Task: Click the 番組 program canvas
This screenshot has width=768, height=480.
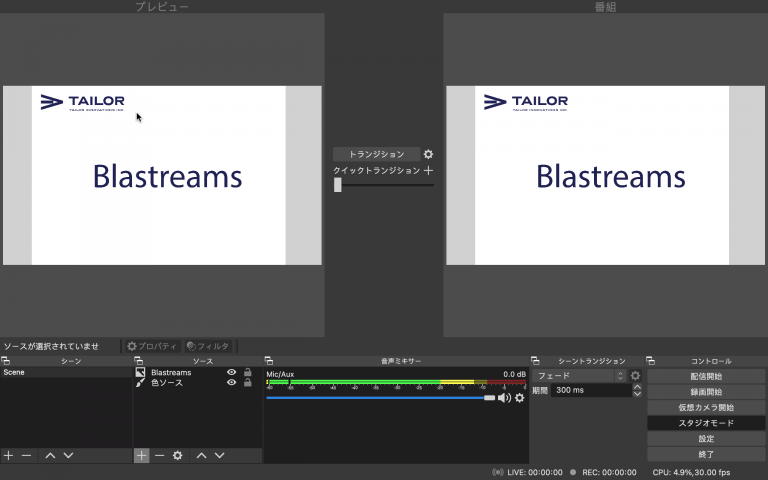Action: 605,175
